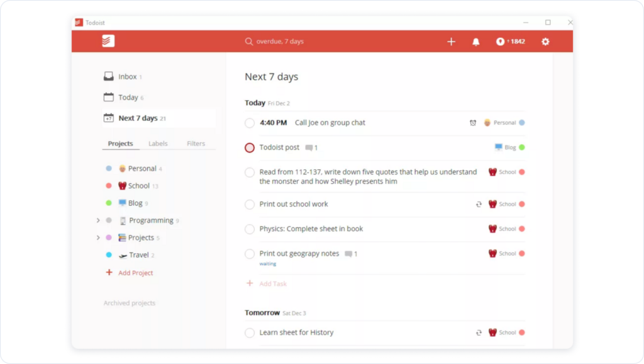
Task: Complete Learn sheet for History task
Action: click(x=250, y=333)
